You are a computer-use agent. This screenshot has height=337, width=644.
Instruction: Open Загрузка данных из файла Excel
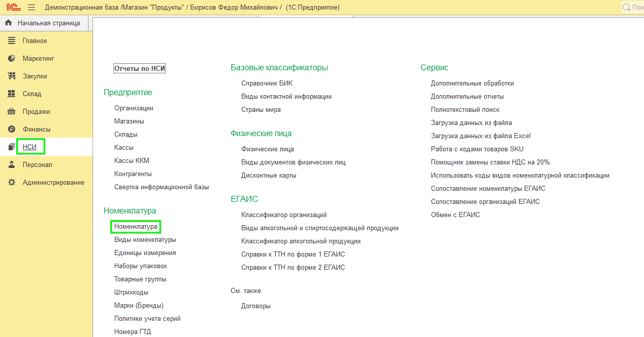[x=481, y=136]
